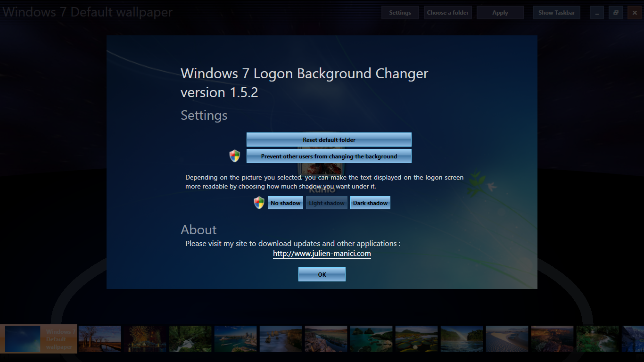Select the forest waterfall wallpaper thumbnail
The image size is (644, 362).
[190, 339]
